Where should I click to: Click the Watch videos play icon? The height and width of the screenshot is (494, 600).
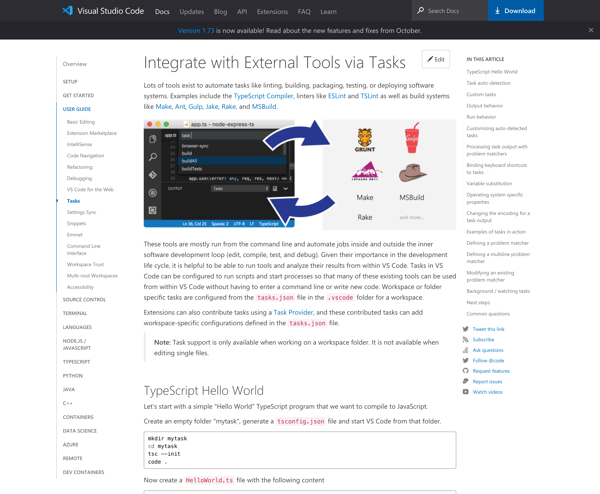point(465,391)
